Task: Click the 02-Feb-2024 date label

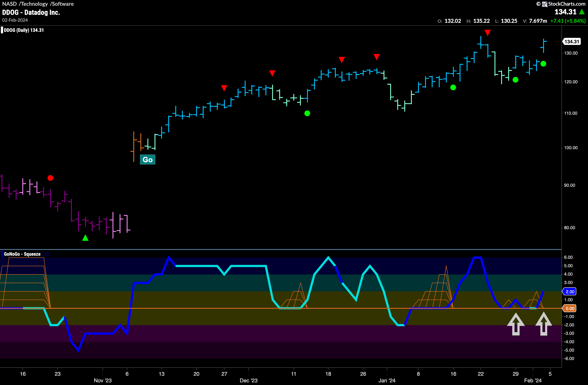Action: click(15, 20)
